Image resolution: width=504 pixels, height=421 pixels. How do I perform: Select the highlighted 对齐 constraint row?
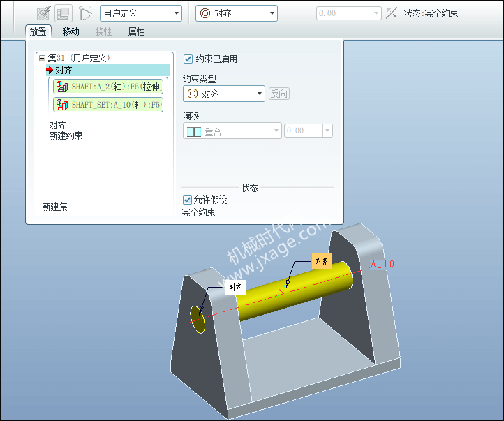pos(108,70)
